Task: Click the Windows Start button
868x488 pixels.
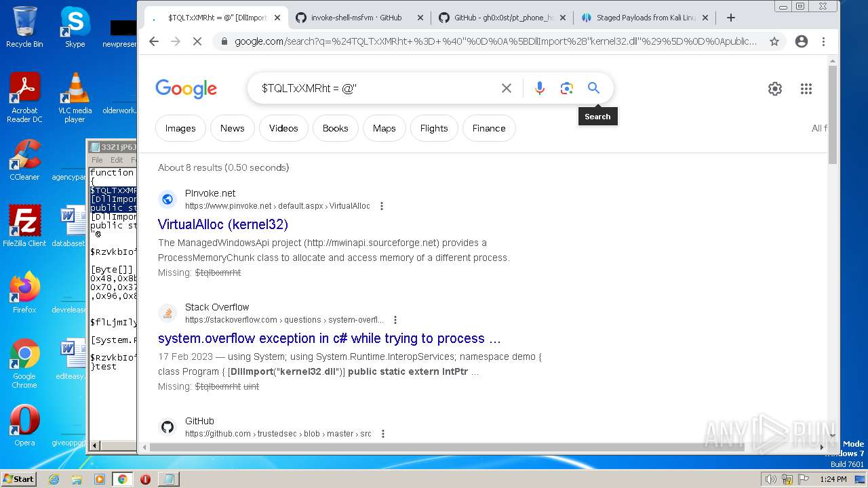Action: point(19,479)
